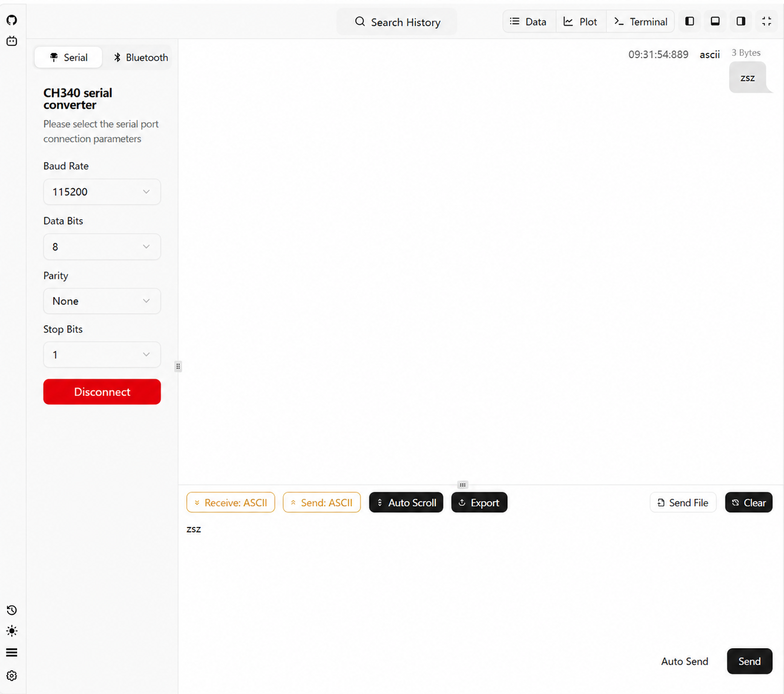Open the history clock icon
The image size is (784, 694).
click(x=12, y=610)
